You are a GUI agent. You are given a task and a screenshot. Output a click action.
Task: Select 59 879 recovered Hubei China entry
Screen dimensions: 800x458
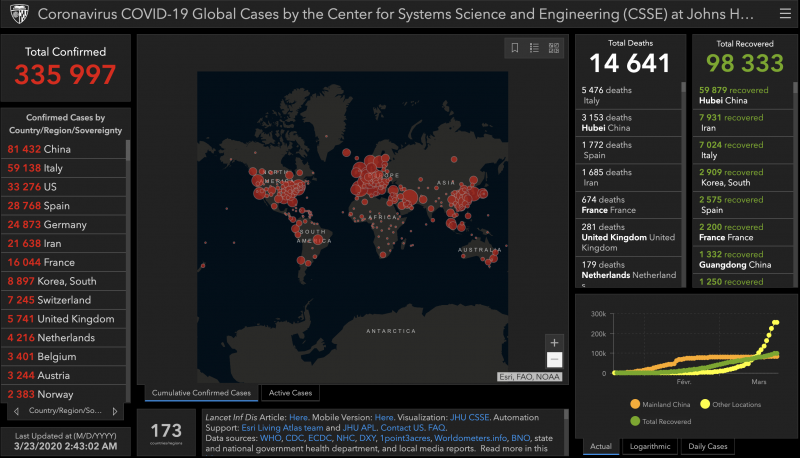click(x=743, y=95)
